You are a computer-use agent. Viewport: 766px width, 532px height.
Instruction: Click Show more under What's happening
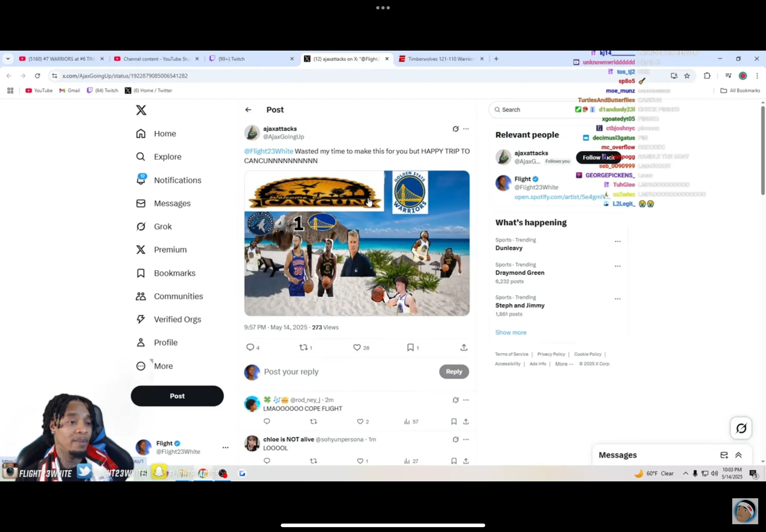tap(511, 332)
